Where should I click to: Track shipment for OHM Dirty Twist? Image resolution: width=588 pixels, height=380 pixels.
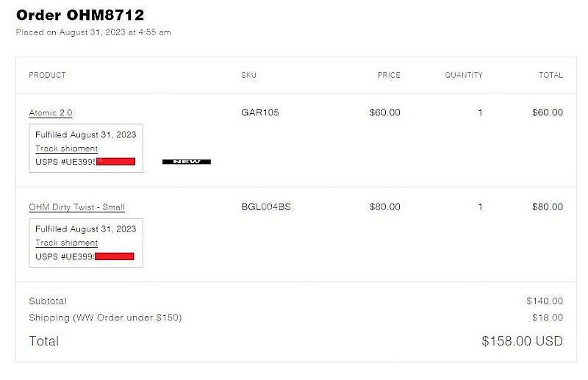click(x=67, y=243)
